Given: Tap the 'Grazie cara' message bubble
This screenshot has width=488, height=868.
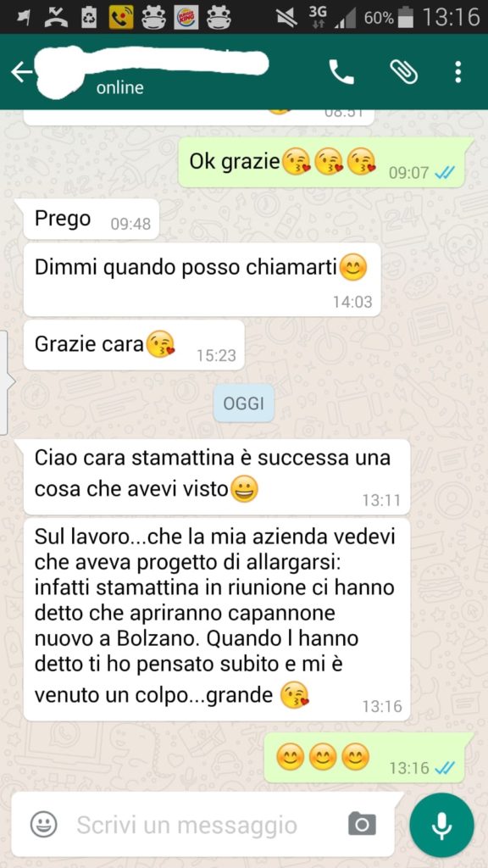Looking at the screenshot, I should pos(134,345).
